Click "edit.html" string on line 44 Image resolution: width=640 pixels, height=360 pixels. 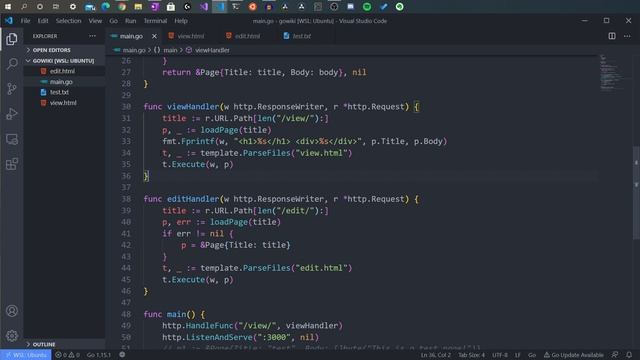(321, 268)
